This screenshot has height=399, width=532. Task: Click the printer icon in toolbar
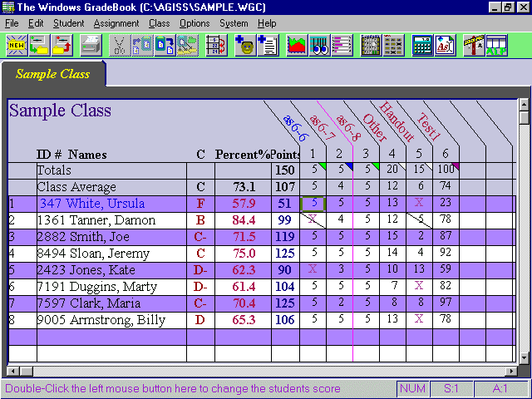tap(91, 45)
